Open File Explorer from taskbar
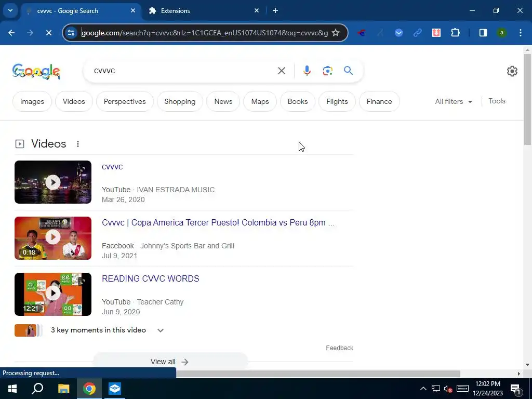 click(x=63, y=389)
